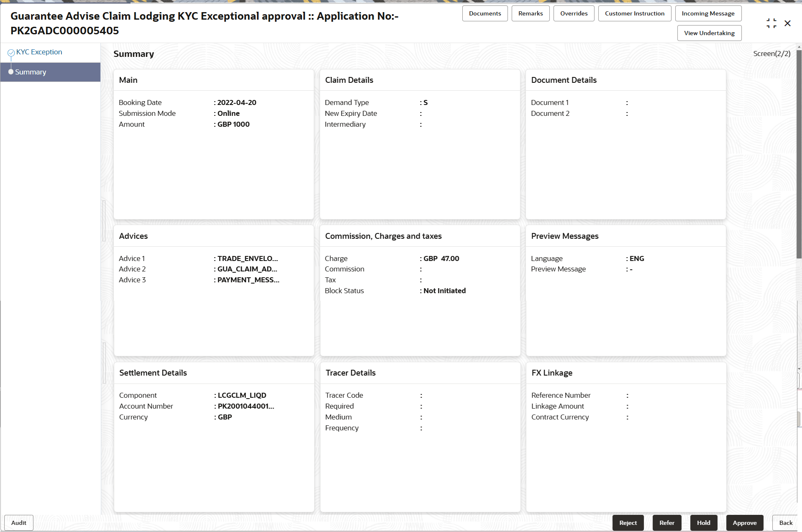The image size is (802, 532).
Task: Open the Audit view
Action: [18, 522]
